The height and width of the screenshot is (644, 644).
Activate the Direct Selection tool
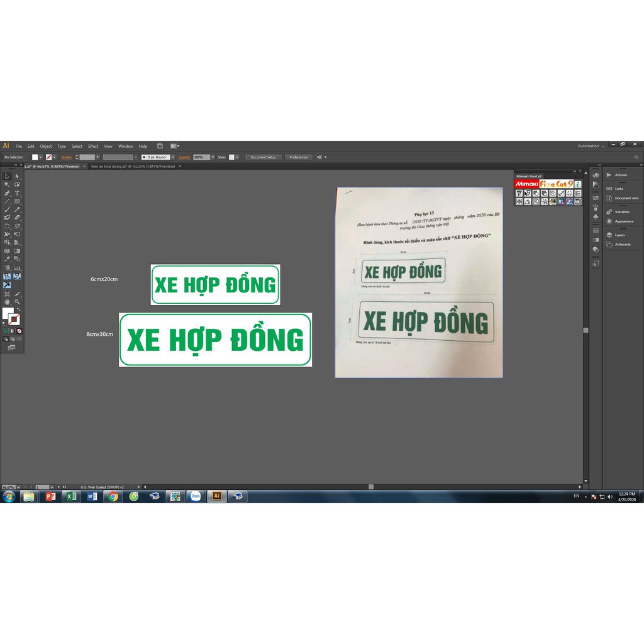pos(17,177)
